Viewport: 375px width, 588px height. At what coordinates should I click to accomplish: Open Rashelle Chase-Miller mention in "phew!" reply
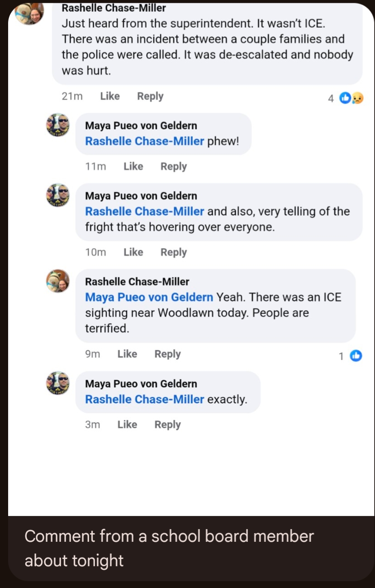(145, 141)
